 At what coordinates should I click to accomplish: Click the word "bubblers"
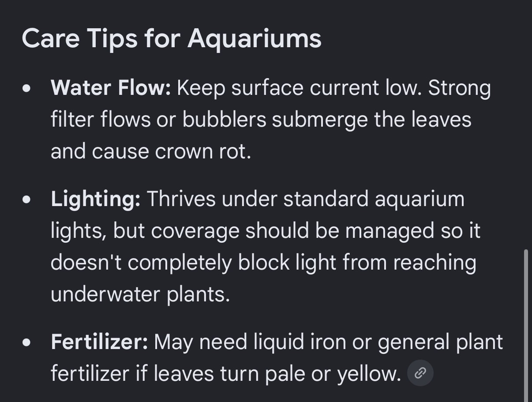[224, 120]
